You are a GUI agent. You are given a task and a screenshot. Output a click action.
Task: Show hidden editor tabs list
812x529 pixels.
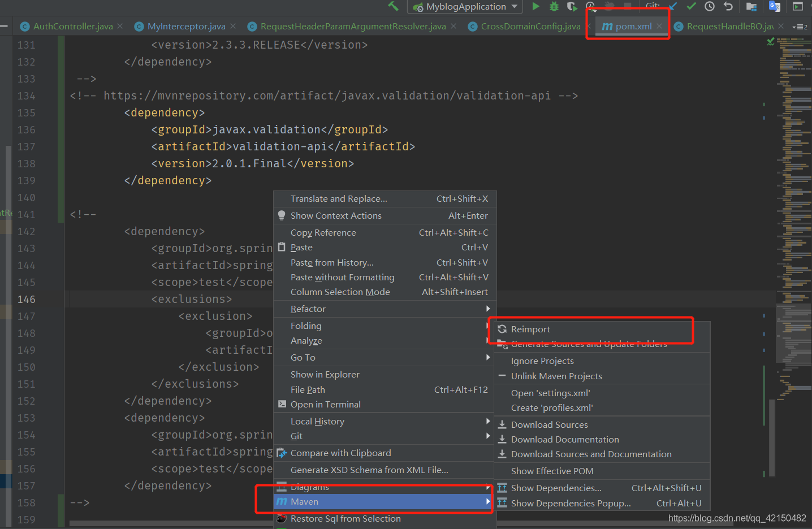coord(800,27)
